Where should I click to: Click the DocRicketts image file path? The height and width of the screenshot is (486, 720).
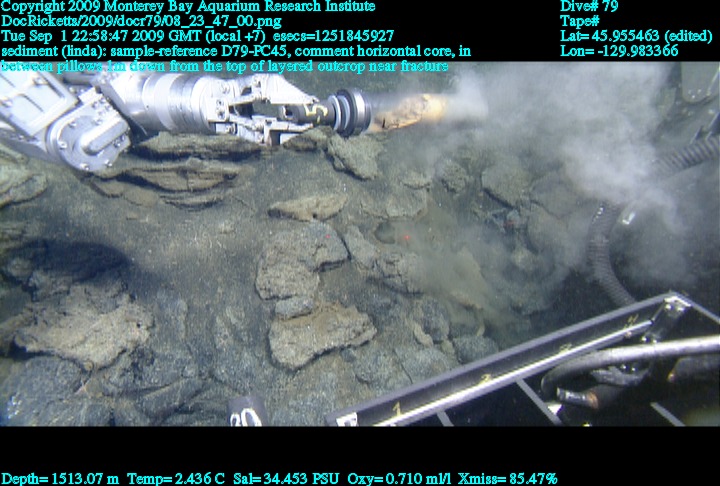(x=141, y=21)
